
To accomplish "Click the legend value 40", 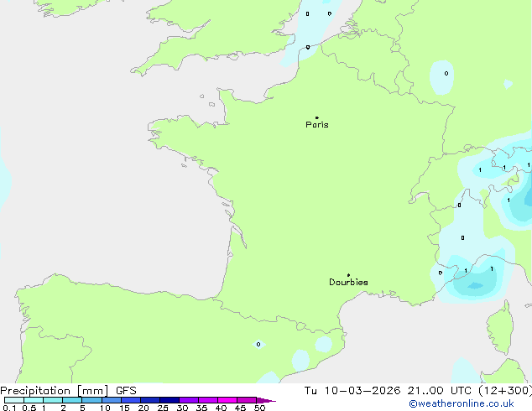I will click(221, 408).
